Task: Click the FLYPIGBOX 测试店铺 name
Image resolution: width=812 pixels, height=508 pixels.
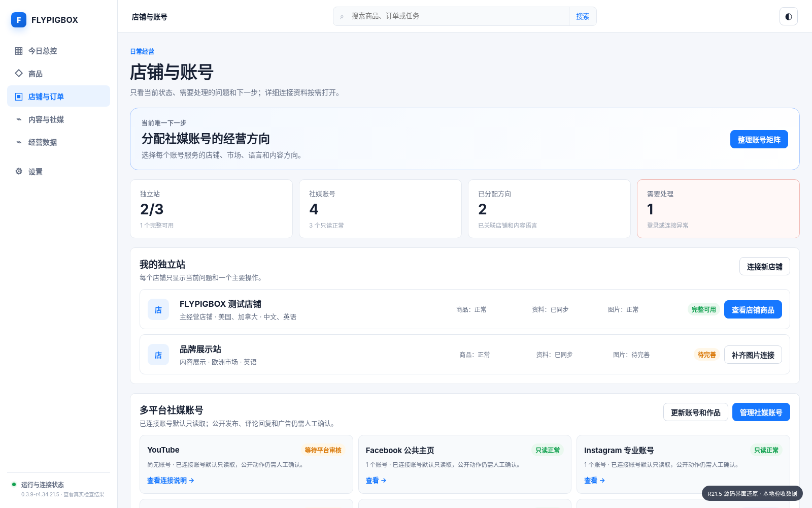Action: tap(220, 304)
